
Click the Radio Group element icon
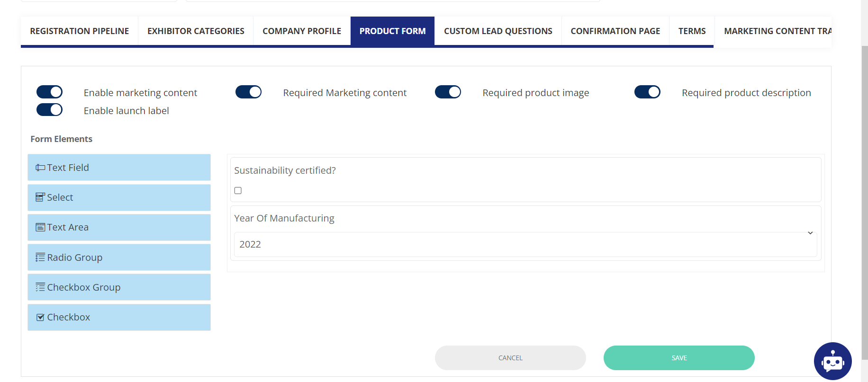pyautogui.click(x=40, y=258)
